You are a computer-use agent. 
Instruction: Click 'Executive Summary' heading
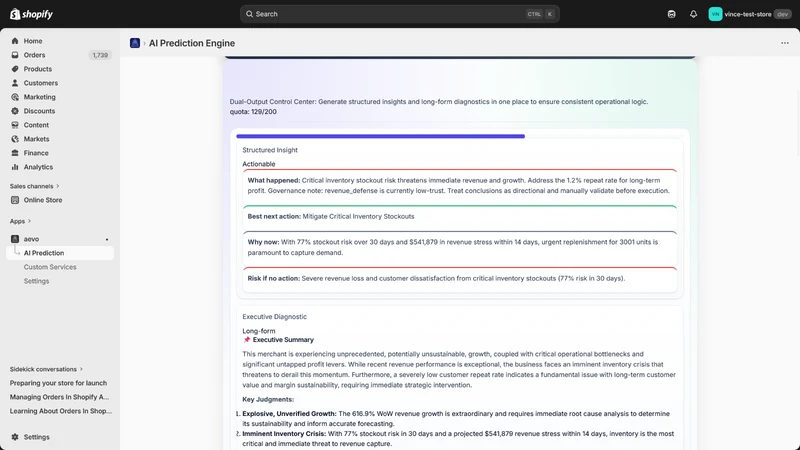click(283, 340)
